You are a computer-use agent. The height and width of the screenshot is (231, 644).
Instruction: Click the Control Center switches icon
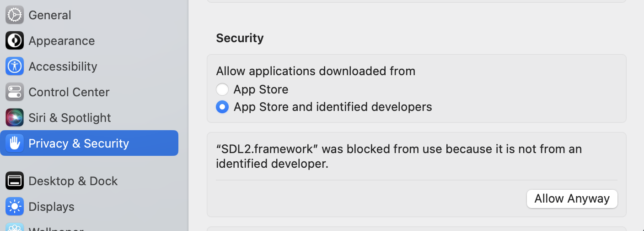(15, 92)
